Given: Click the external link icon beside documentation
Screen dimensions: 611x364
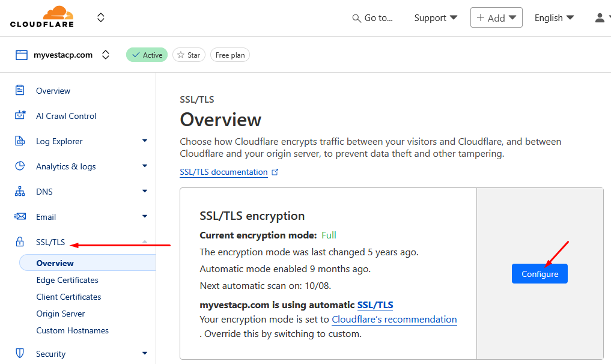Looking at the screenshot, I should point(275,172).
